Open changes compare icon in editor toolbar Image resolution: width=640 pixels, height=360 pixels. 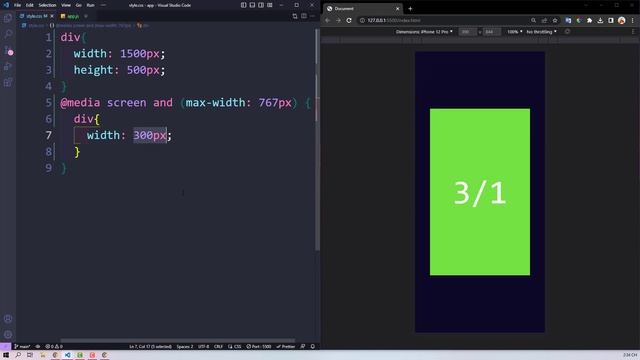click(x=295, y=16)
